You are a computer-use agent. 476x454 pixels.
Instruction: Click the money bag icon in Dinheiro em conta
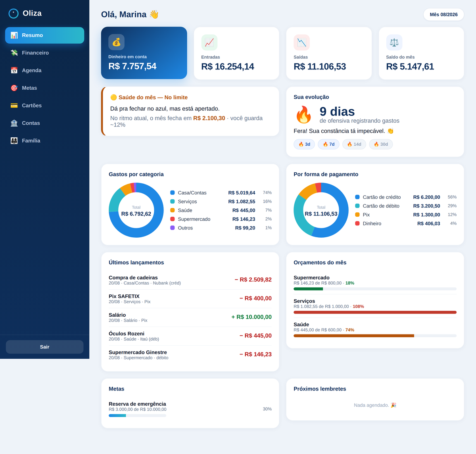[117, 42]
